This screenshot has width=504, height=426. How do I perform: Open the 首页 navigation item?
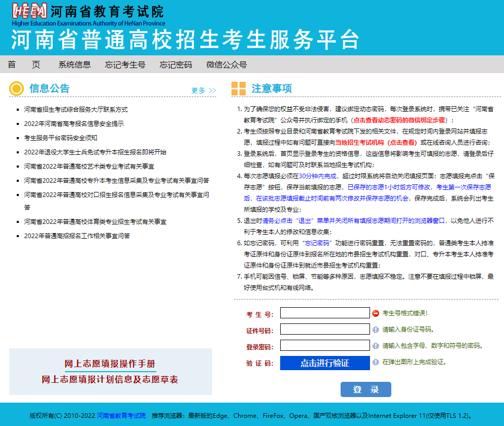(x=24, y=64)
